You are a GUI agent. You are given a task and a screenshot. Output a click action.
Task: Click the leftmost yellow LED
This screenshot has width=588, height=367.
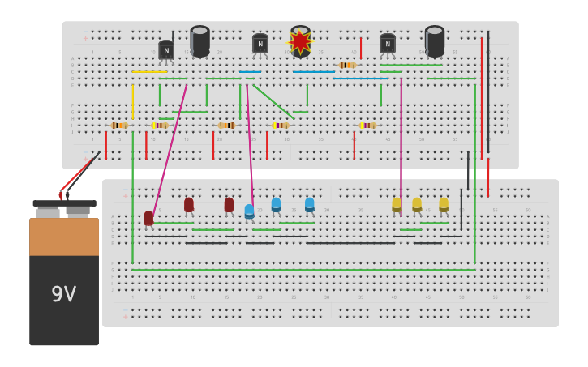(x=397, y=205)
